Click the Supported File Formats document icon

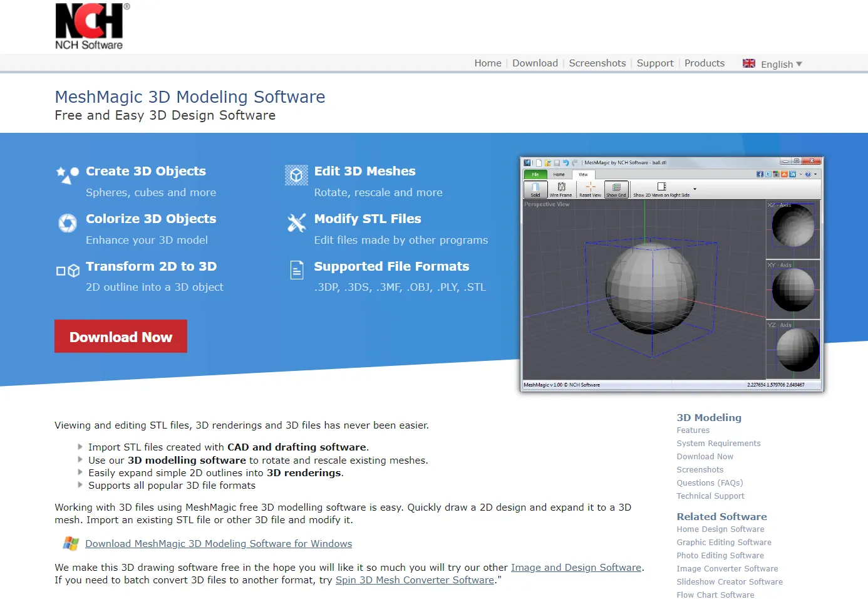[297, 270]
